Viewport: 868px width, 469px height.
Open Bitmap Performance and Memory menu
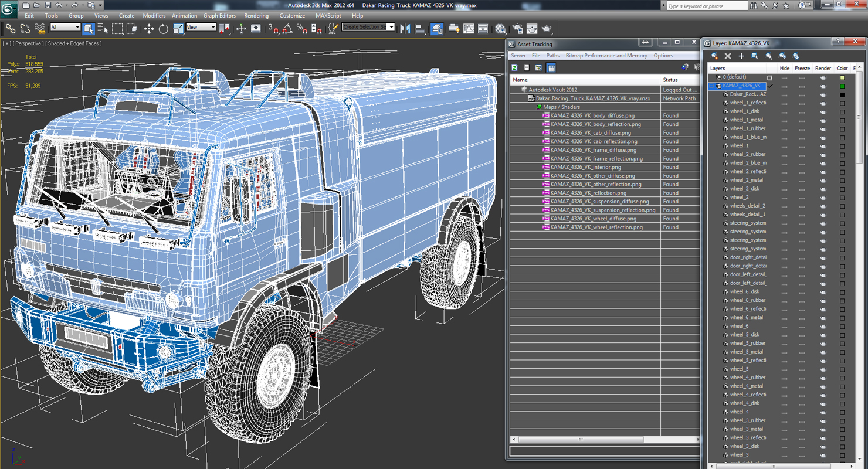click(606, 56)
